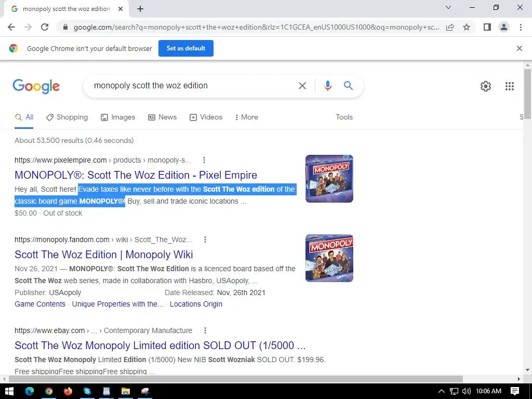This screenshot has width=532, height=399.
Task: Open ebay Scott The Woz Monopoly listing
Action: (160, 345)
